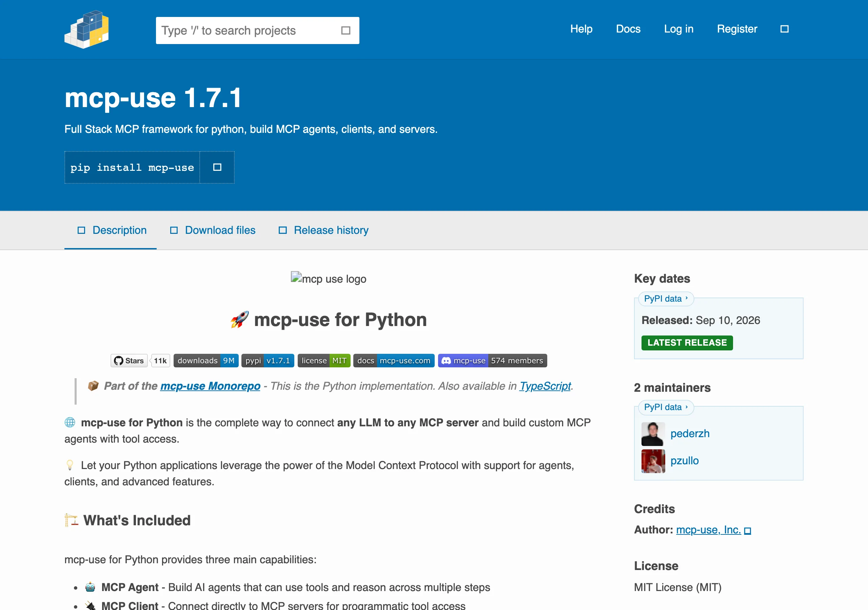Click Register in the header
The width and height of the screenshot is (868, 610).
(737, 29)
